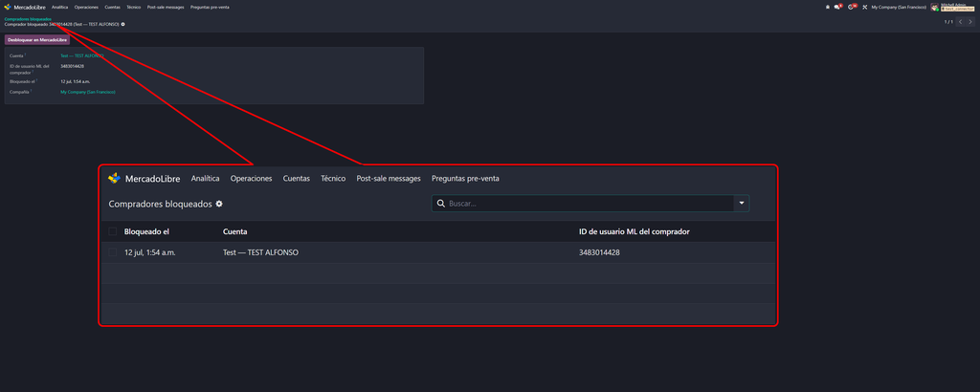Open the Mitchell Admin user menu

953,7
